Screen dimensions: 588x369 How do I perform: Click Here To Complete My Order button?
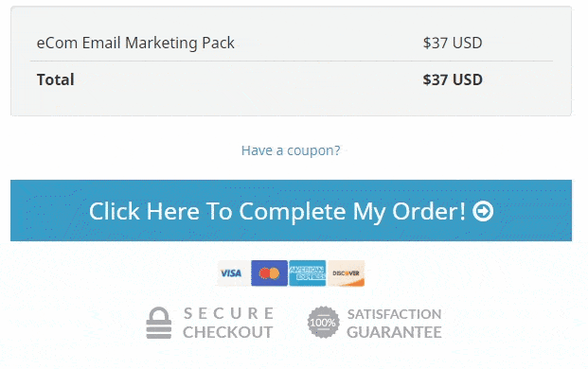291,211
